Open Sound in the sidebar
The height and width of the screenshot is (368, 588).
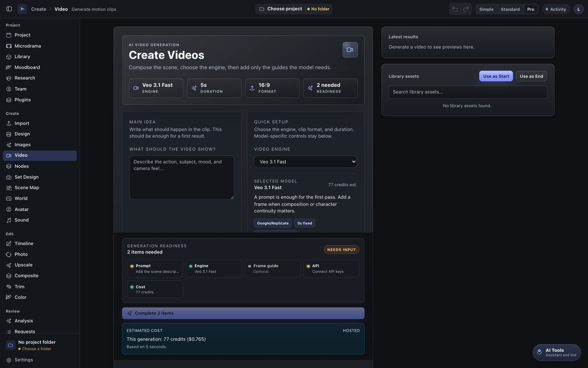tap(40, 220)
